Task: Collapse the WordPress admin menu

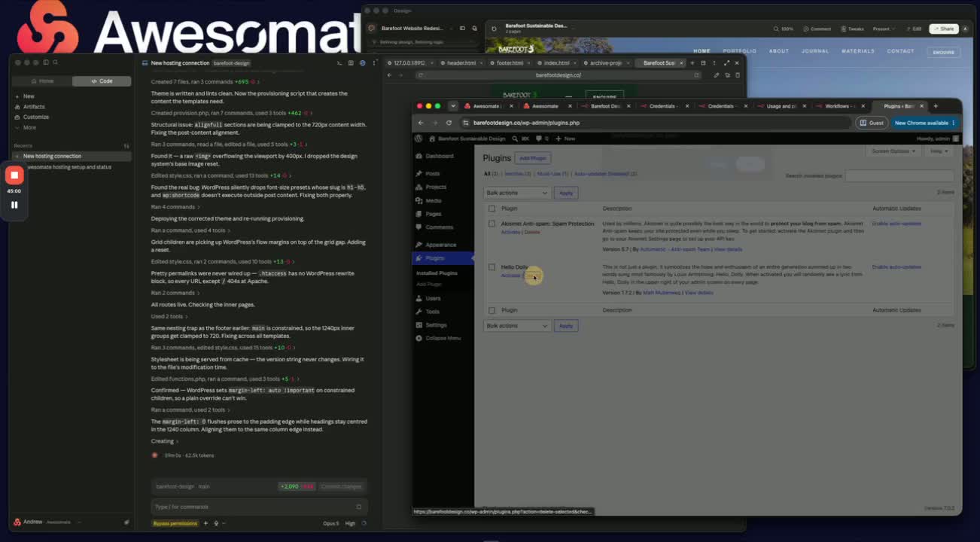Action: 443,338
